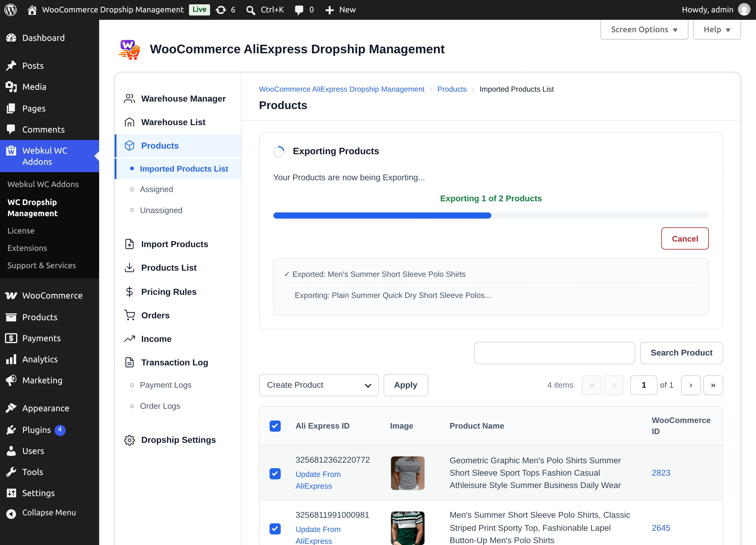This screenshot has width=756, height=545.
Task: Open the Import Products menu item
Action: pyautogui.click(x=174, y=244)
